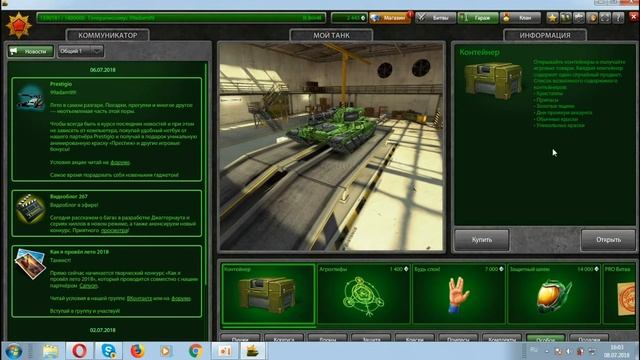The height and width of the screenshot is (360, 640).
Task: Switch to the Подарки garage tab
Action: click(x=589, y=338)
